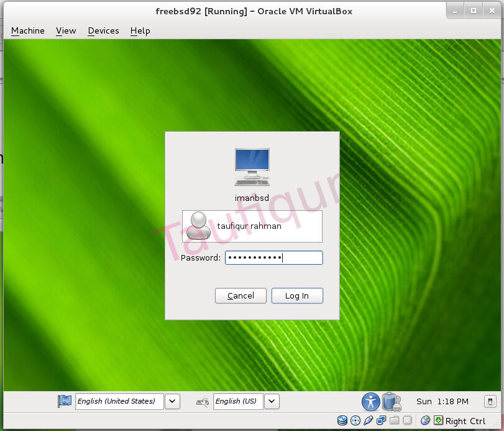Viewport: 504px width, 431px height.
Task: Expand the keyboard layout dropdown arrow
Action: 272,401
